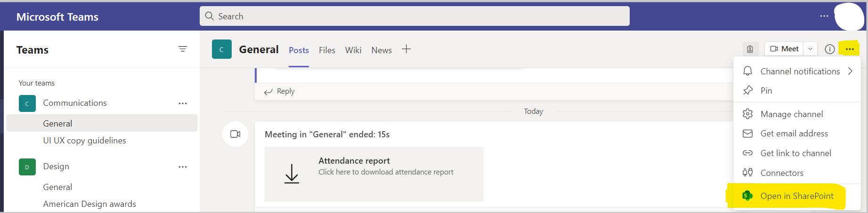
Task: Open more options for Communications team
Action: pos(183,103)
